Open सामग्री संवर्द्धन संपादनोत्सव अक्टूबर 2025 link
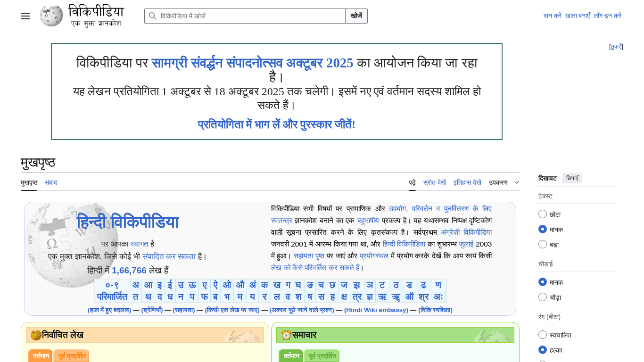644x362 pixels. point(252,63)
